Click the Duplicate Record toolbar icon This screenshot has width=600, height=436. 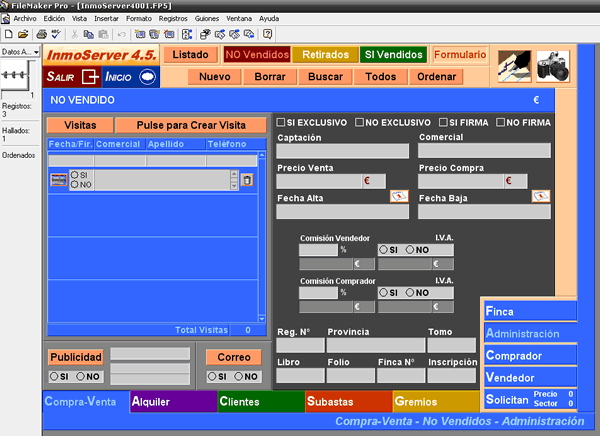click(155, 34)
